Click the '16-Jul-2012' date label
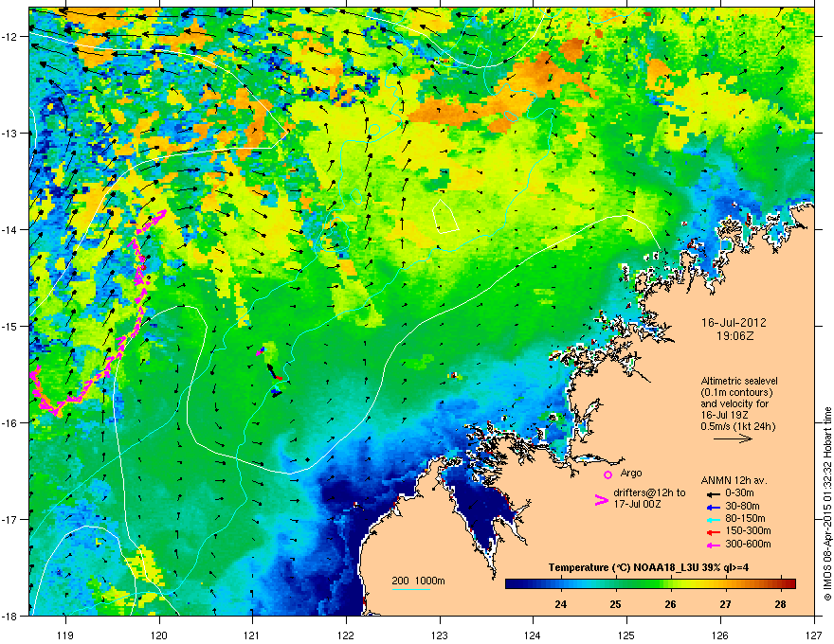The height and width of the screenshot is (644, 834). [x=734, y=323]
